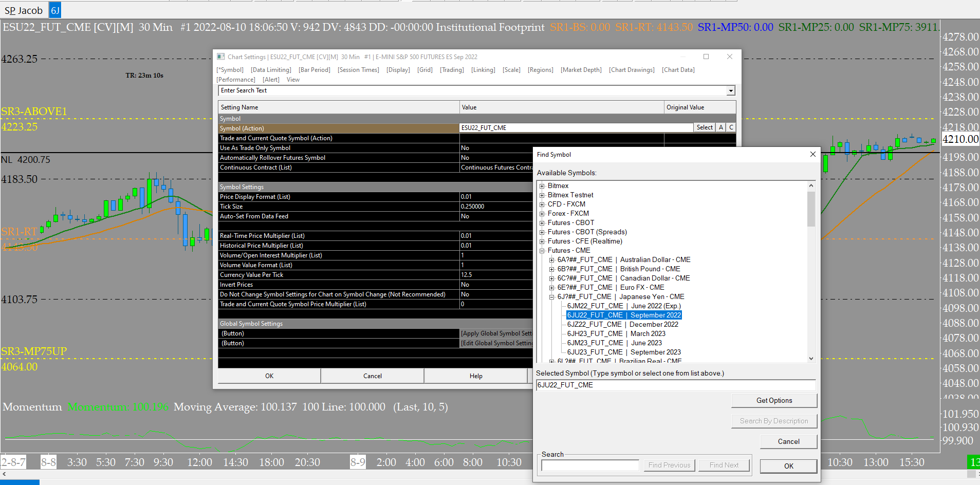Open Help in Chart Settings

(x=476, y=376)
